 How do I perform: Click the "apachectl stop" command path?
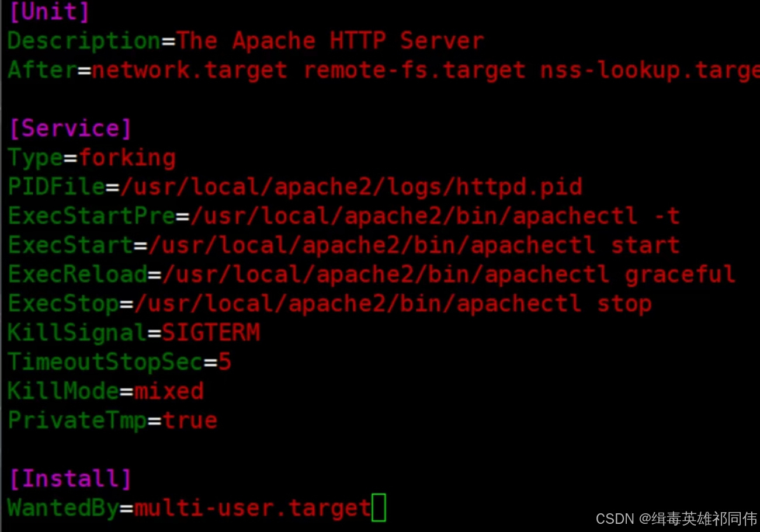[x=393, y=304]
